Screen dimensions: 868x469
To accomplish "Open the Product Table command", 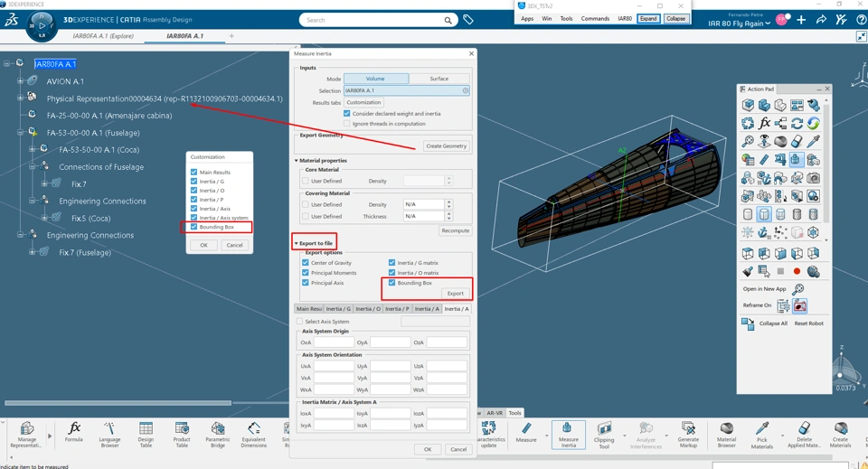I will click(x=182, y=435).
